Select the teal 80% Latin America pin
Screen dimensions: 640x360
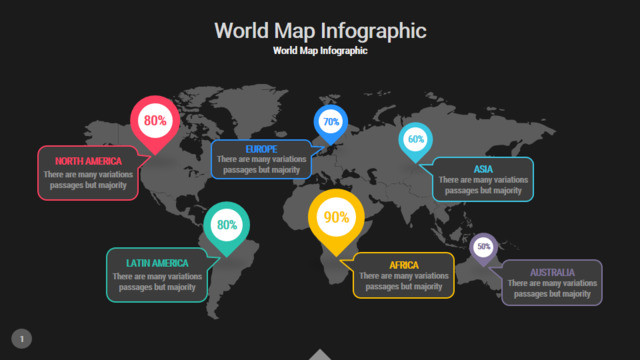(x=227, y=226)
